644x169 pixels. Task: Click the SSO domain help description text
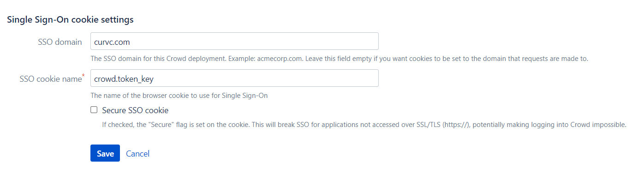[x=339, y=59]
